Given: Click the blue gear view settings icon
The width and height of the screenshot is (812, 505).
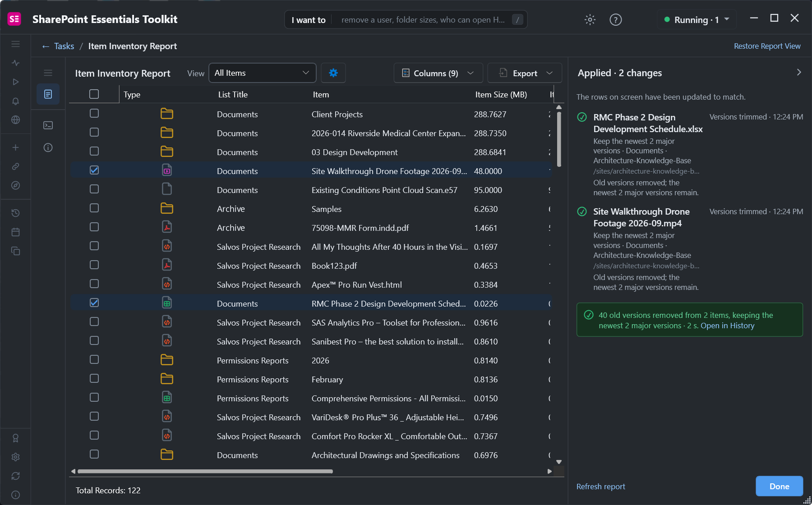Looking at the screenshot, I should (x=333, y=73).
